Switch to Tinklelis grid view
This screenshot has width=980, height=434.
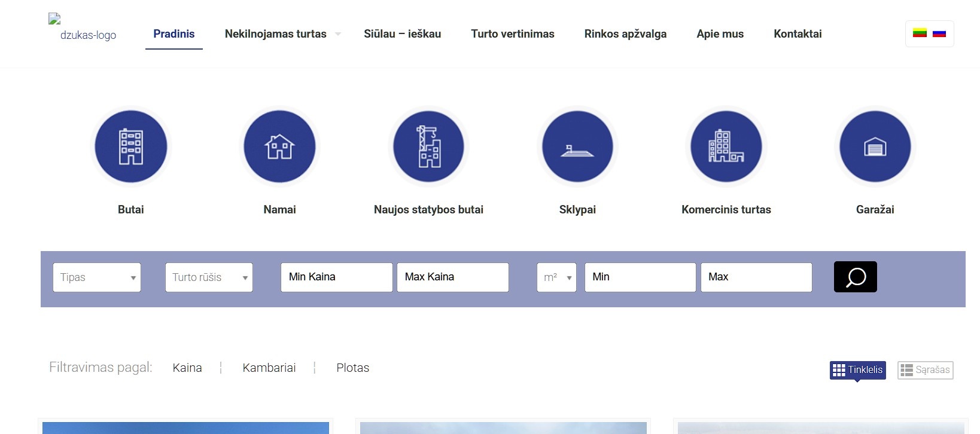coord(857,370)
